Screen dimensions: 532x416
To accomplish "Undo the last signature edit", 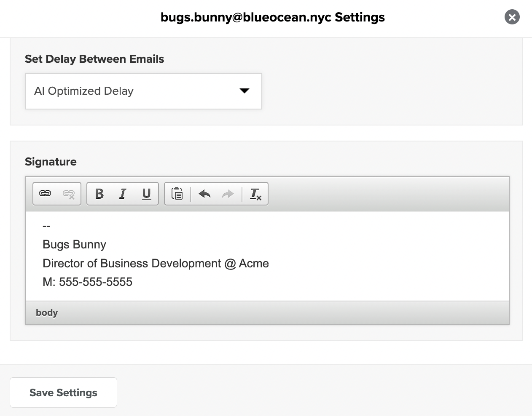I will pos(204,194).
